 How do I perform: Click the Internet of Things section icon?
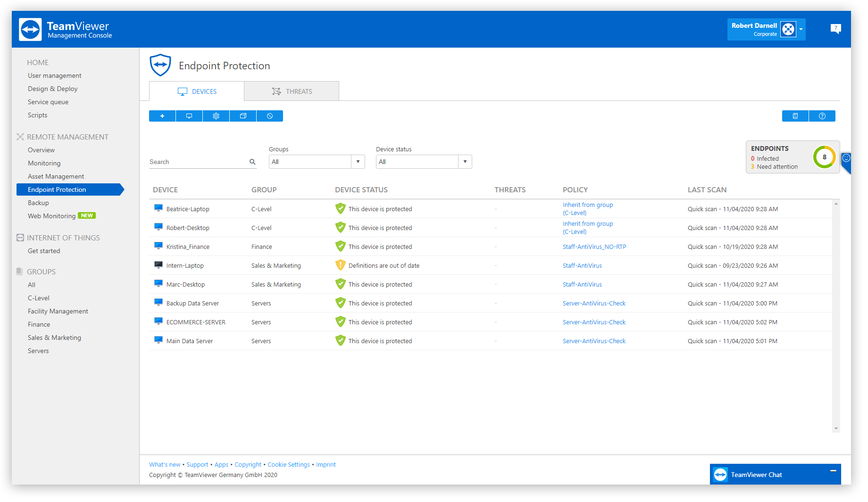[x=20, y=238]
